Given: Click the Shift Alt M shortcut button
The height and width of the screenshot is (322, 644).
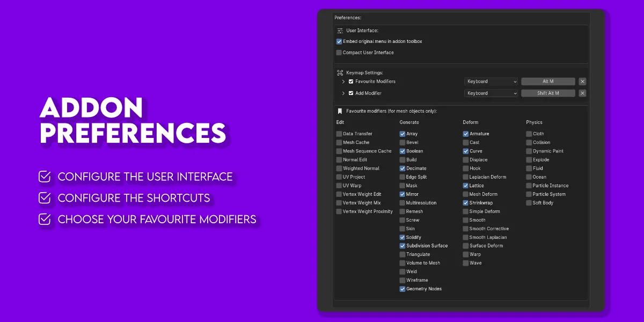Looking at the screenshot, I should 548,93.
